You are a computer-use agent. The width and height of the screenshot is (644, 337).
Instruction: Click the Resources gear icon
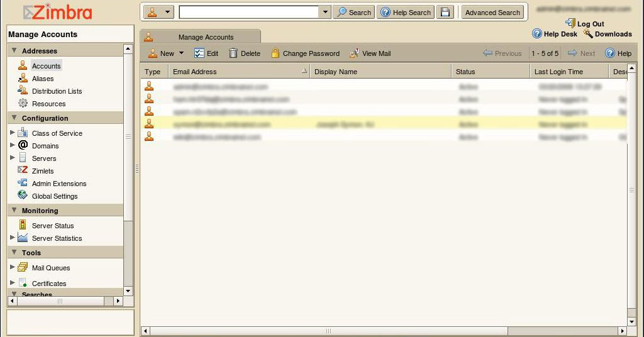click(23, 104)
